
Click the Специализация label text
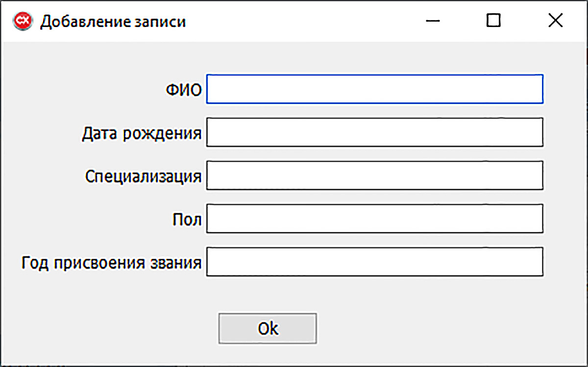[x=143, y=176]
